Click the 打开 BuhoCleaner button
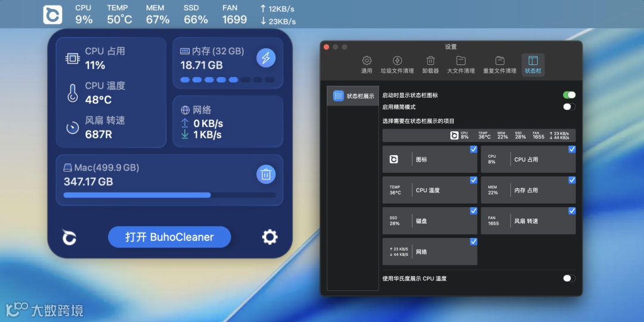 coord(169,237)
